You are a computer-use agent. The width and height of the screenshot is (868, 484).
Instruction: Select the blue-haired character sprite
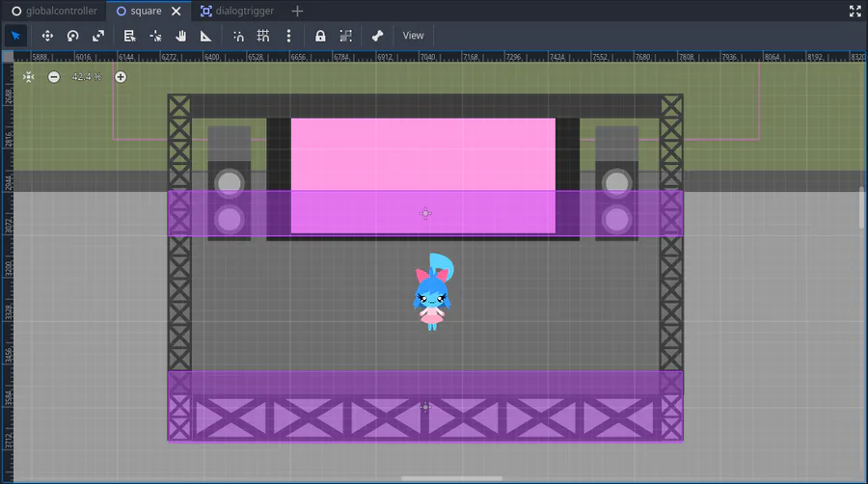[x=433, y=291]
